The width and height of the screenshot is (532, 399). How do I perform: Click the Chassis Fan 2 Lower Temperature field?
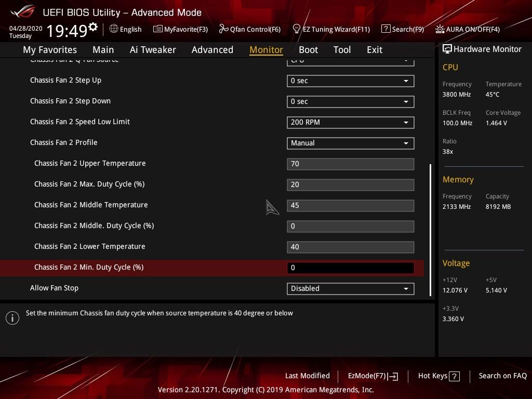(x=351, y=247)
